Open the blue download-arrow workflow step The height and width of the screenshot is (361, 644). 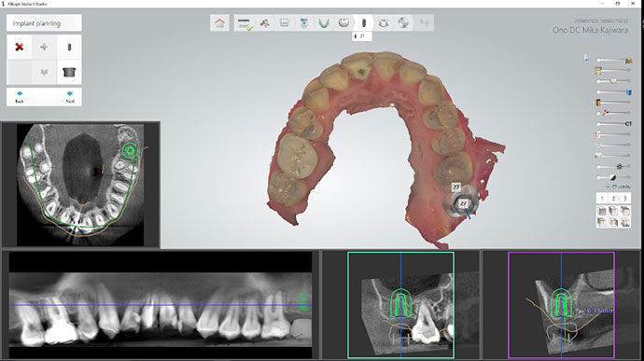click(304, 23)
